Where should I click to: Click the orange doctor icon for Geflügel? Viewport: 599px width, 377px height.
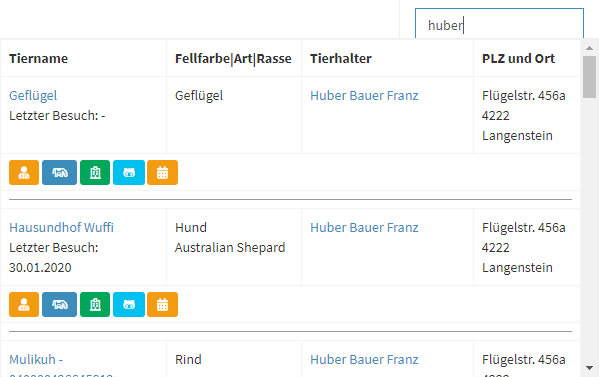(24, 173)
